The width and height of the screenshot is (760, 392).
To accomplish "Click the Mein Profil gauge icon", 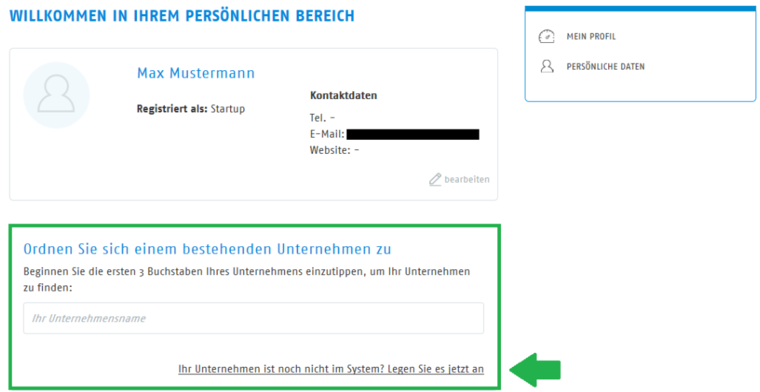I will click(x=546, y=37).
